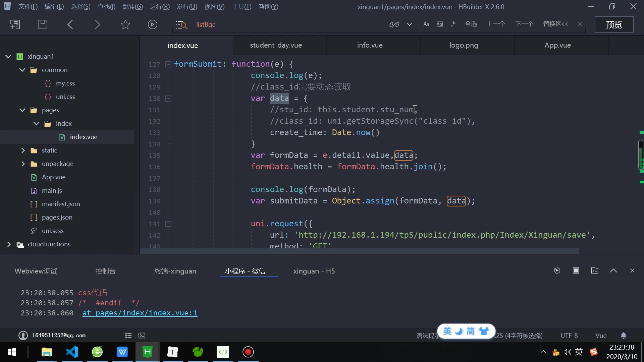Save the current file
This screenshot has width=644, height=362.
(x=43, y=24)
